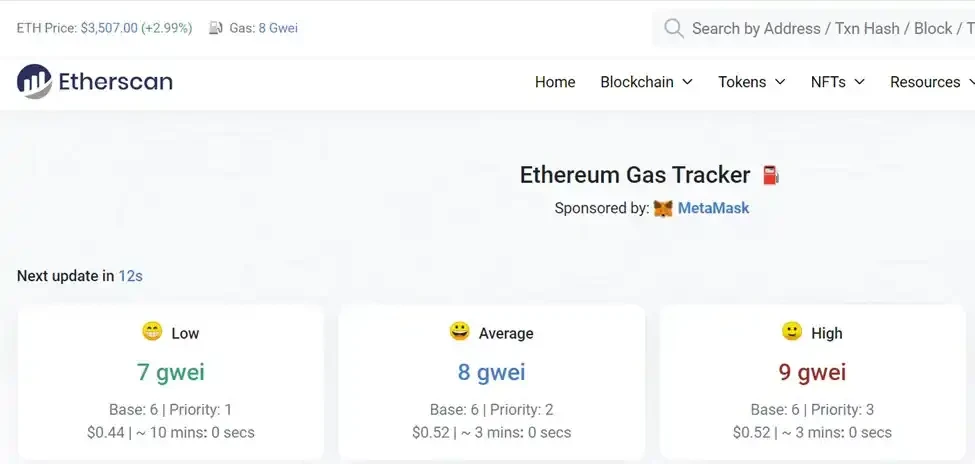The width and height of the screenshot is (975, 464).
Task: Click the 8 Gwei gas link in top bar
Action: point(278,28)
